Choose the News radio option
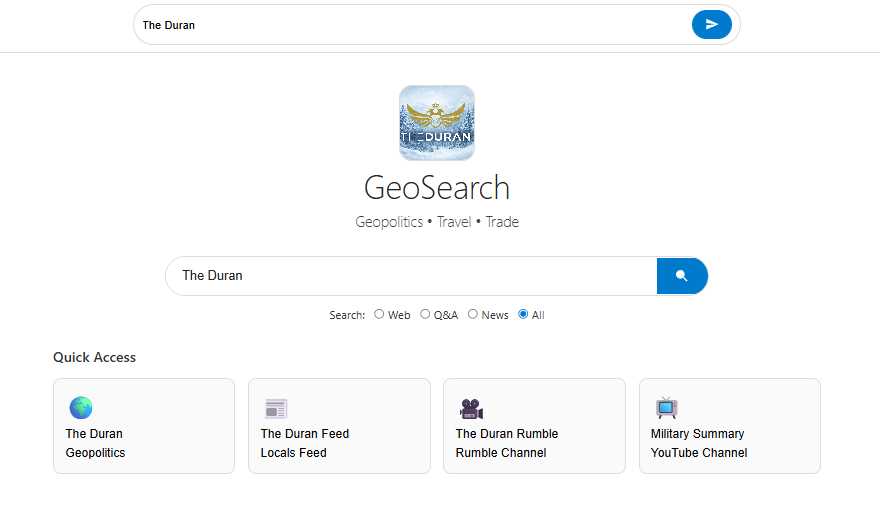Image resolution: width=880 pixels, height=518 pixels. [473, 314]
